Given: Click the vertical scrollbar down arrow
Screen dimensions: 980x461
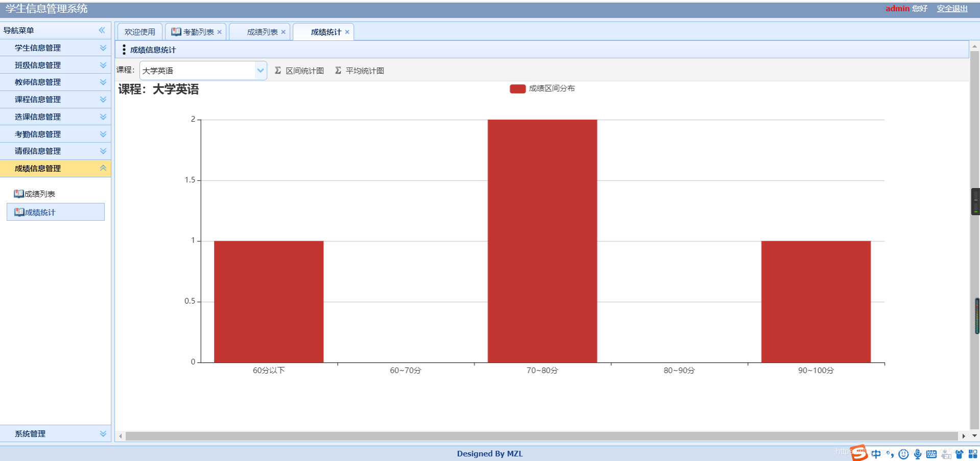Looking at the screenshot, I should 974,436.
